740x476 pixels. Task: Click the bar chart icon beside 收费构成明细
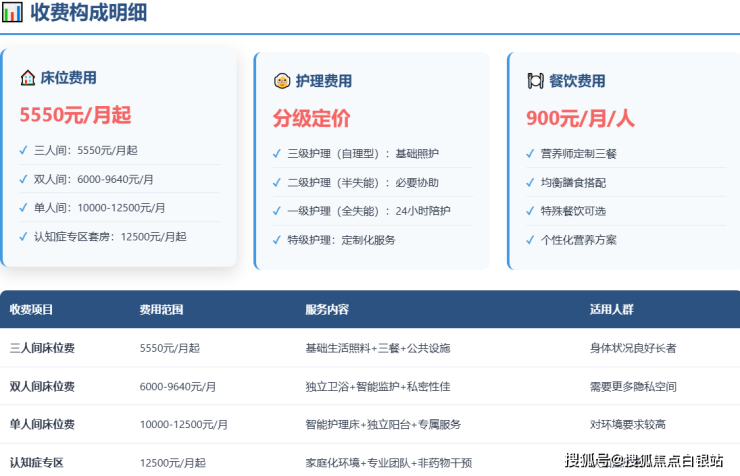[12, 12]
